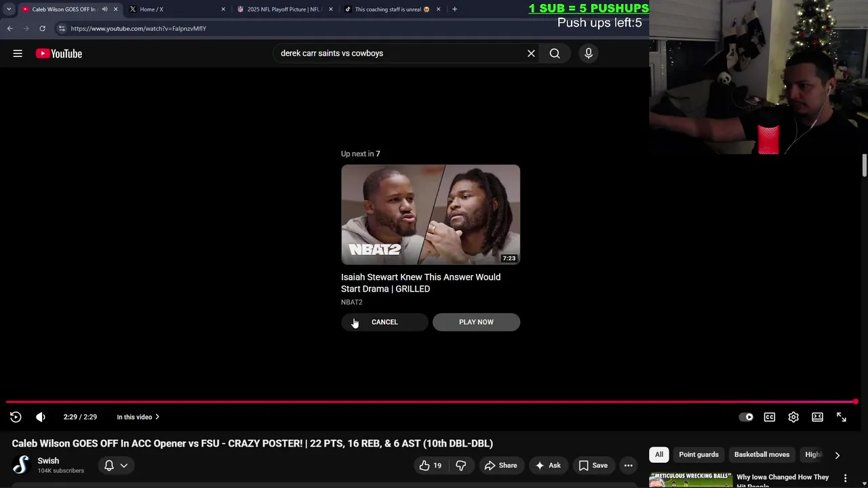Viewport: 868px width, 488px height.
Task: Click the YouTube search input field
Action: (x=400, y=54)
